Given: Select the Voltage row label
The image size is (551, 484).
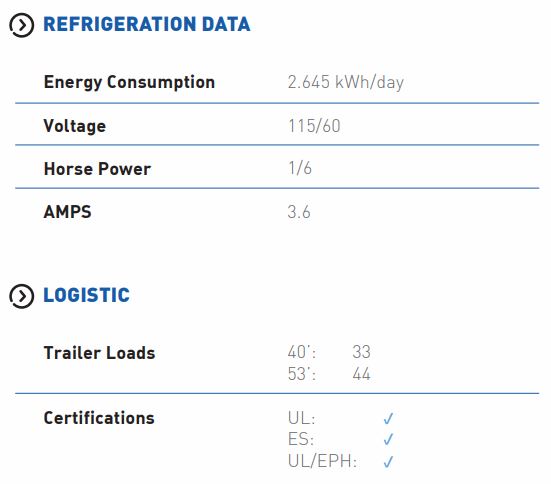Looking at the screenshot, I should tap(75, 126).
